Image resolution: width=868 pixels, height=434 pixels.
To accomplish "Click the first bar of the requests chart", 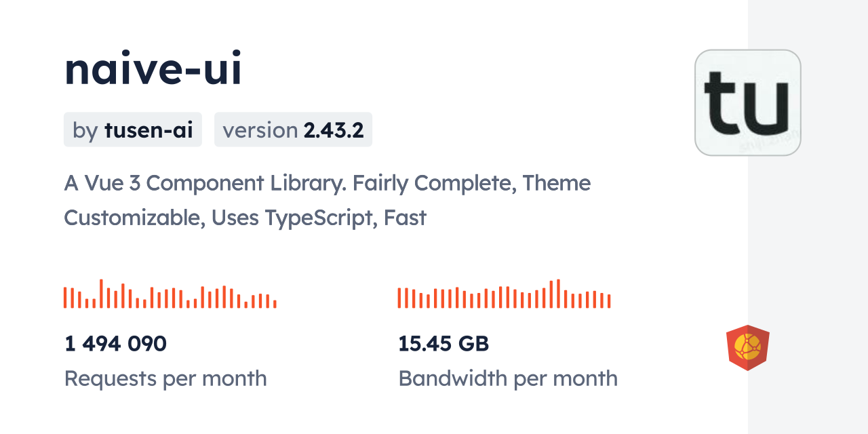I will click(x=65, y=298).
